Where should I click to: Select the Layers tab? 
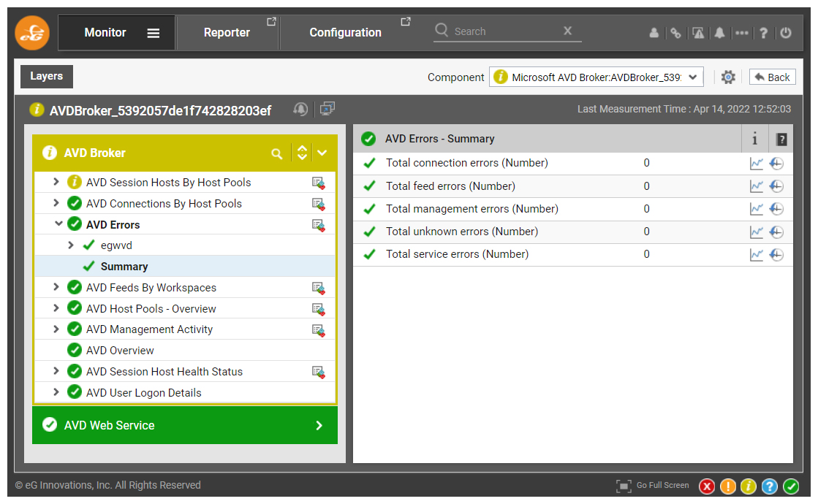point(47,76)
